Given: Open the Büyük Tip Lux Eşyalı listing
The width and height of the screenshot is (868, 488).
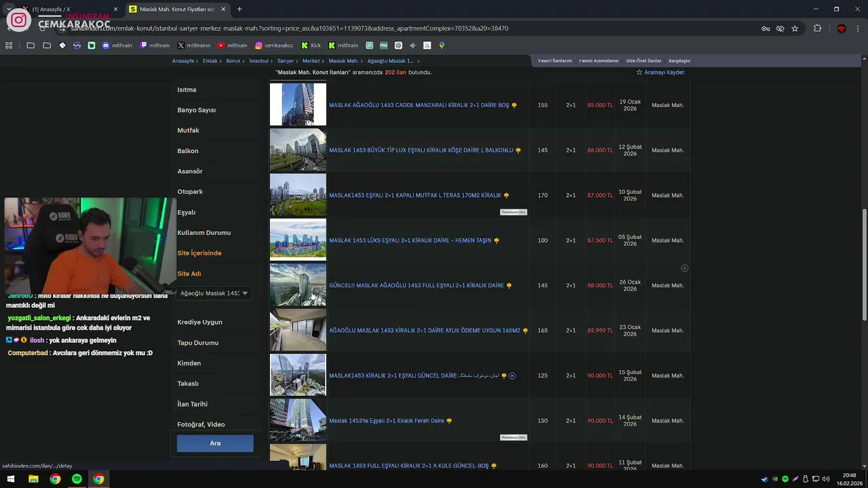Looking at the screenshot, I should point(421,150).
